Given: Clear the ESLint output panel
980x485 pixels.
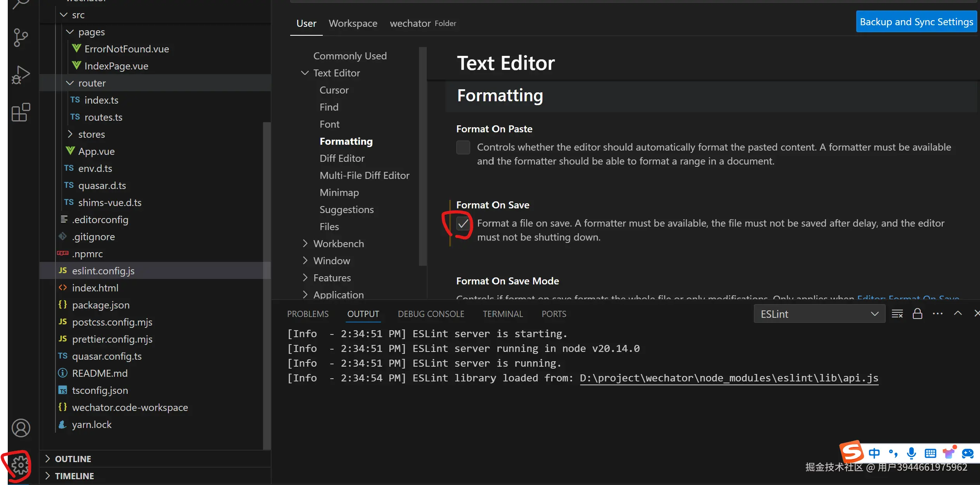Looking at the screenshot, I should pos(897,314).
